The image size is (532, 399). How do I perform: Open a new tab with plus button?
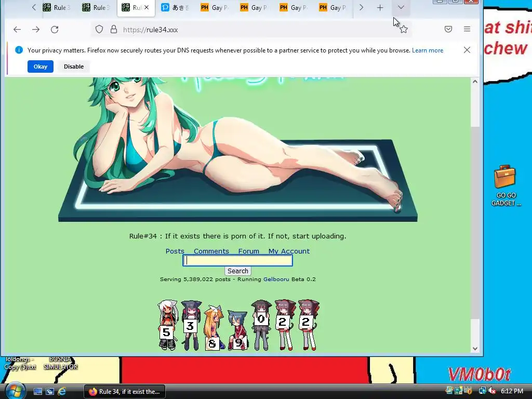point(380,7)
